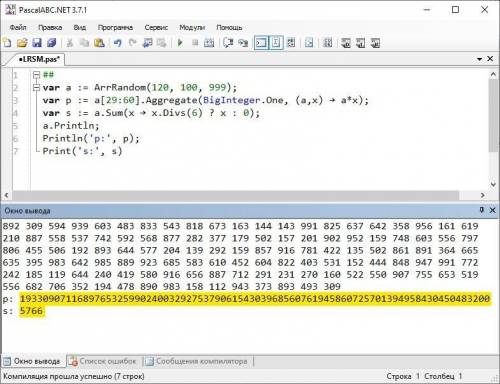Image resolution: width=500 pixels, height=384 pixels.
Task: Open the document list dropdown arrow
Action: (x=479, y=59)
